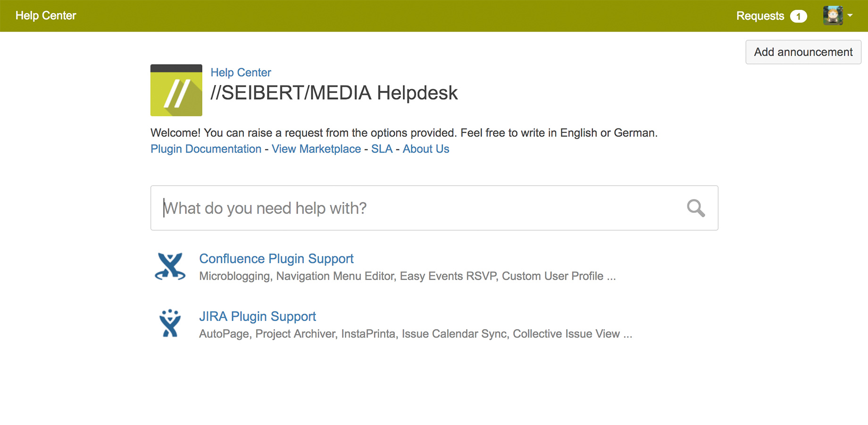Open the SLA link
This screenshot has height=425, width=868.
coord(382,149)
